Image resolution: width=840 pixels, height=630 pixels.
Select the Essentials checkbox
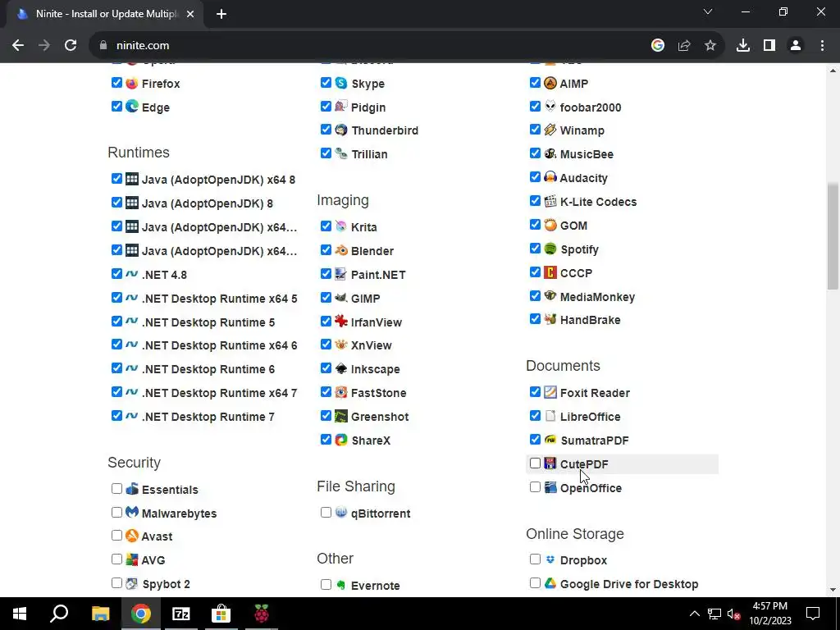[116, 489]
